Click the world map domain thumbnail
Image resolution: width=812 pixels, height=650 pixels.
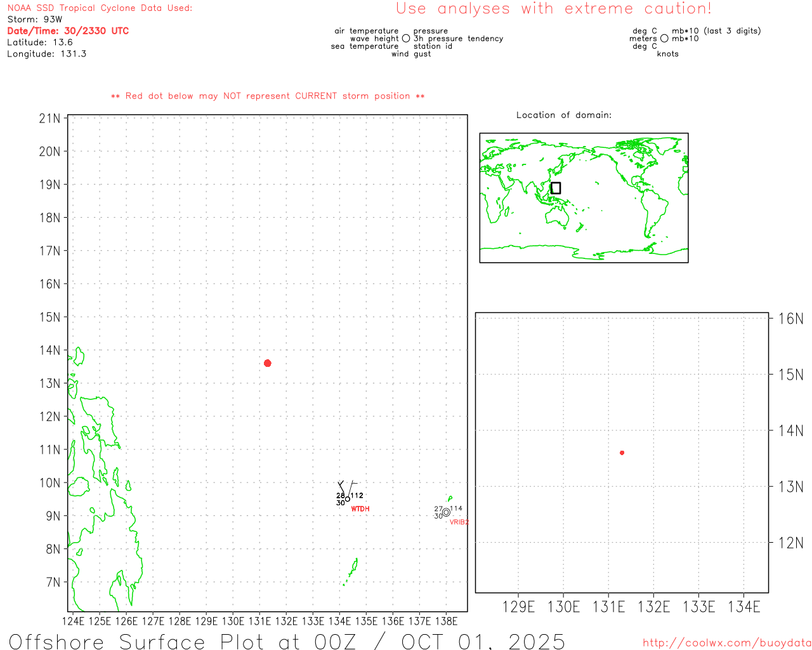point(584,198)
